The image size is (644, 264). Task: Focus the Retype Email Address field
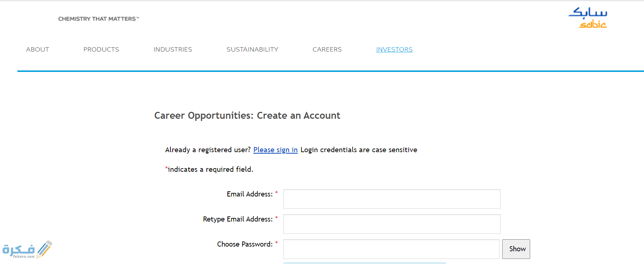click(x=392, y=224)
